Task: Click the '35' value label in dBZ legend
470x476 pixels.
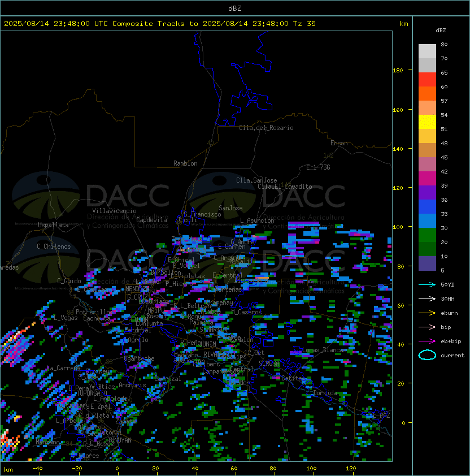Action: click(444, 214)
